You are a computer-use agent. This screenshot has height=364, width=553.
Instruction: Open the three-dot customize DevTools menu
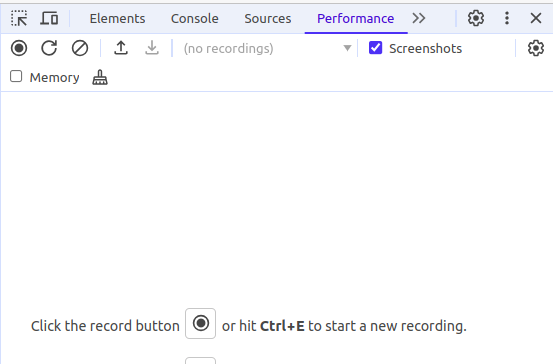click(507, 18)
